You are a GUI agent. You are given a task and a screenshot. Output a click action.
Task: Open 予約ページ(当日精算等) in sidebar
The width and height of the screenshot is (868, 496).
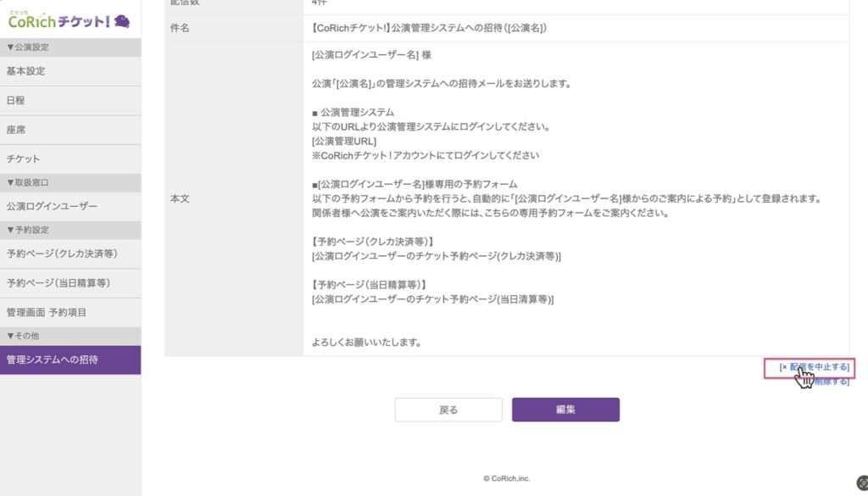[x=58, y=283]
